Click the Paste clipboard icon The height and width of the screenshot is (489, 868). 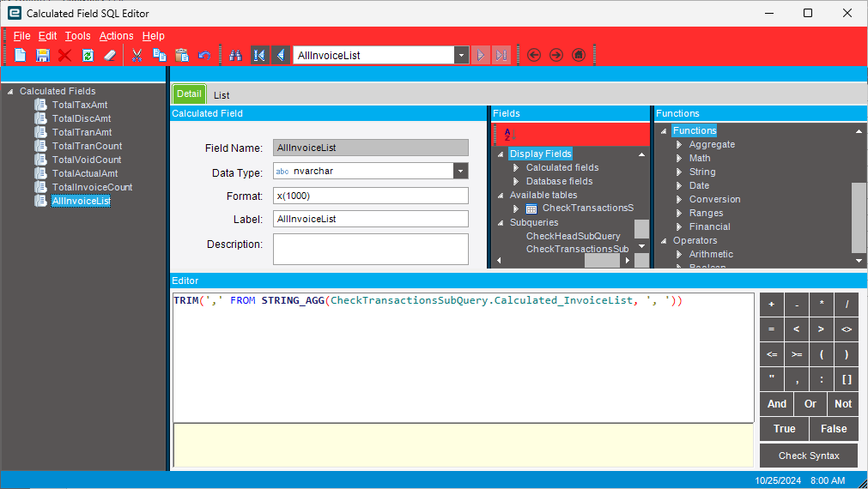click(181, 55)
